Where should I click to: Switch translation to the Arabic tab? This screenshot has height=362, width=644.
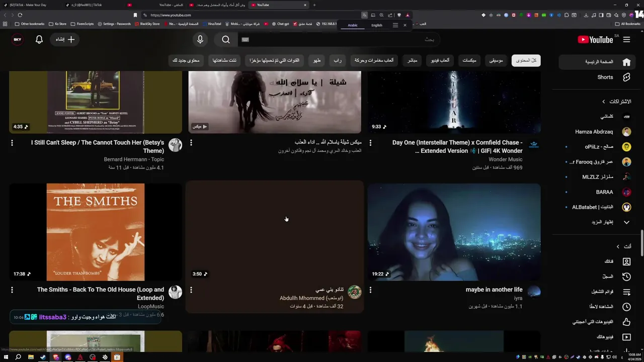click(353, 25)
